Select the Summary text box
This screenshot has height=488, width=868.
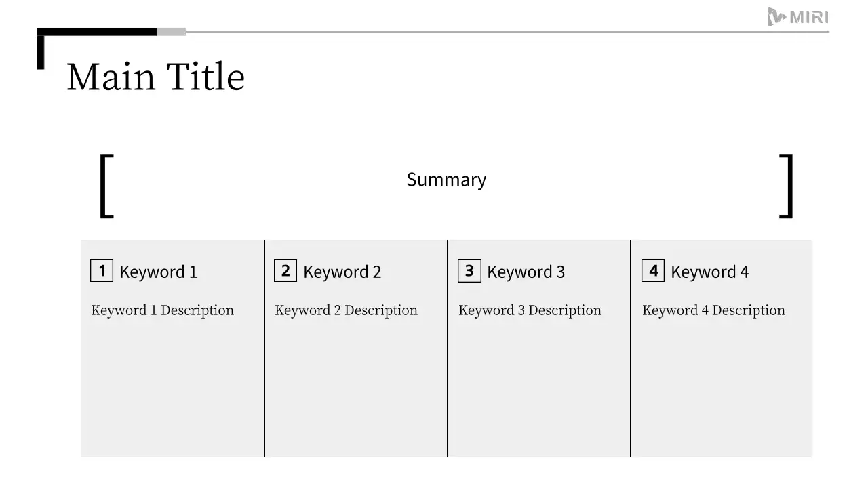click(x=446, y=180)
